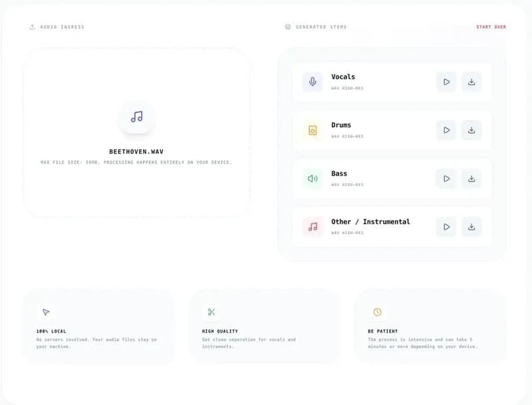Screen dimensions: 532x405
Task: Click the Be Patient clock icon
Action: pyautogui.click(x=377, y=312)
